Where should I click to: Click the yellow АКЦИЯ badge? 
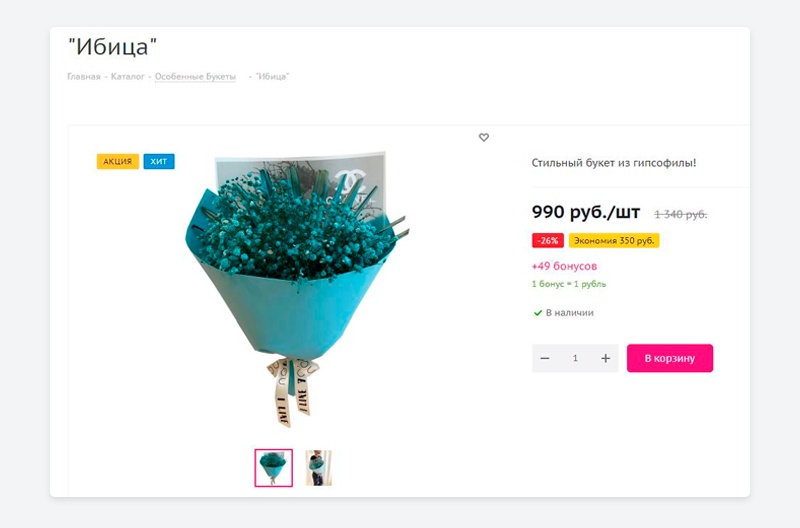[118, 161]
